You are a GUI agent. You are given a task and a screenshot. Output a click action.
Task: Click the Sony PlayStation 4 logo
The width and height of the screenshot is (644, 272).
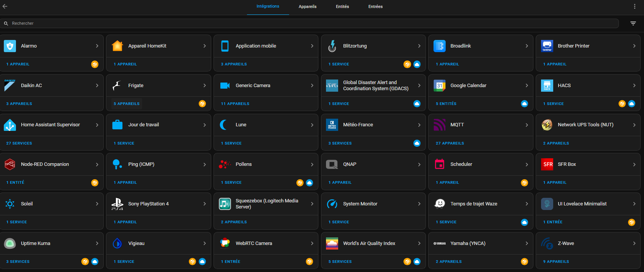[117, 204]
